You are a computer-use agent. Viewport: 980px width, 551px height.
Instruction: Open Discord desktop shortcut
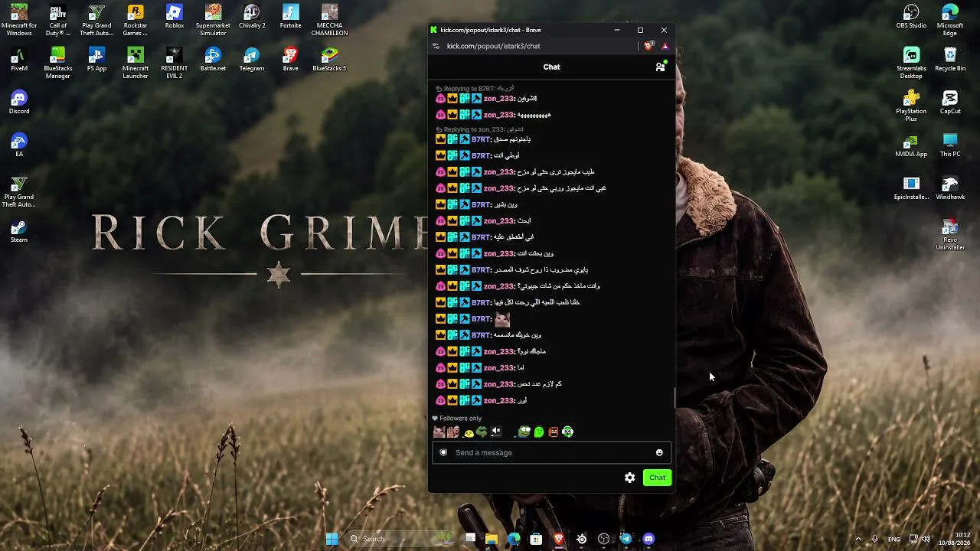tap(19, 103)
